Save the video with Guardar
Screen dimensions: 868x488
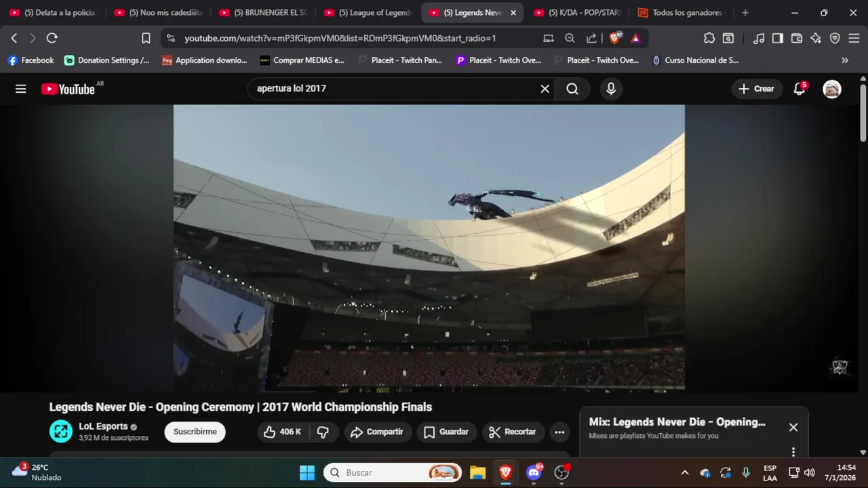[x=447, y=432]
